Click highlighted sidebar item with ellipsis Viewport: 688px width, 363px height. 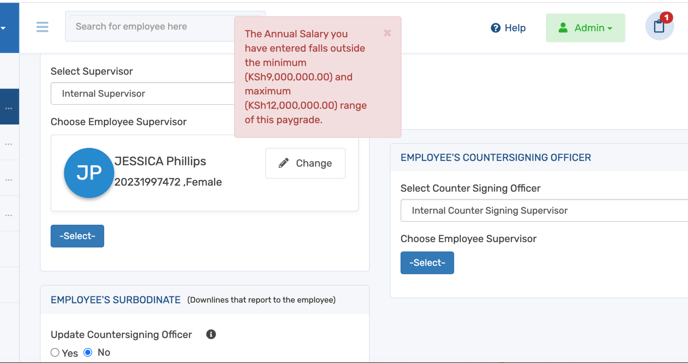coord(9,107)
